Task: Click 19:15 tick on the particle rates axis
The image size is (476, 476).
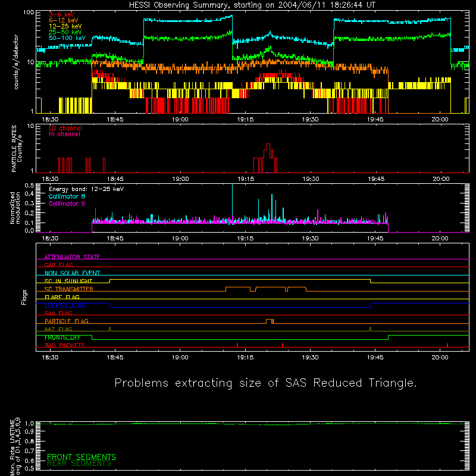Action: pyautogui.click(x=246, y=179)
